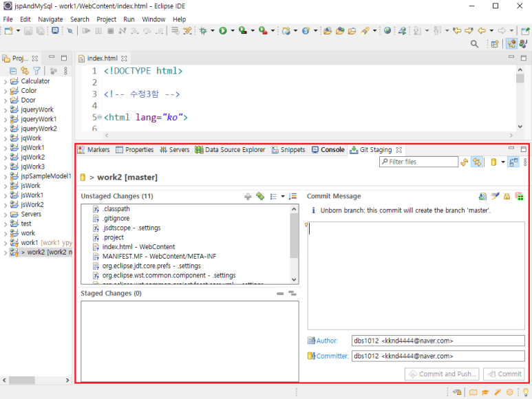Click the minus icon to unstage selected
This screenshot has height=399, width=532.
pos(280,294)
